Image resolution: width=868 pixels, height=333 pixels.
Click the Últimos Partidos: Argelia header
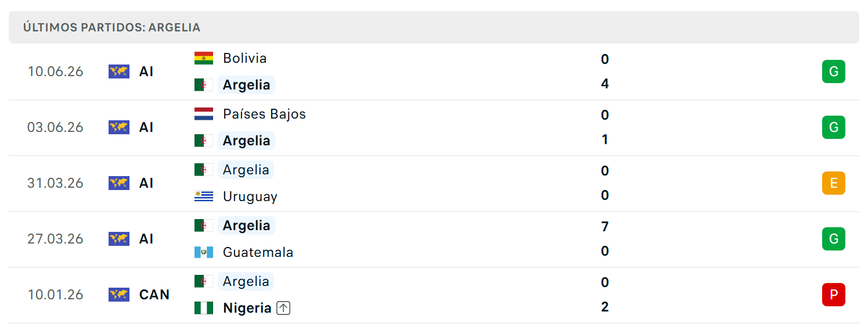111,27
